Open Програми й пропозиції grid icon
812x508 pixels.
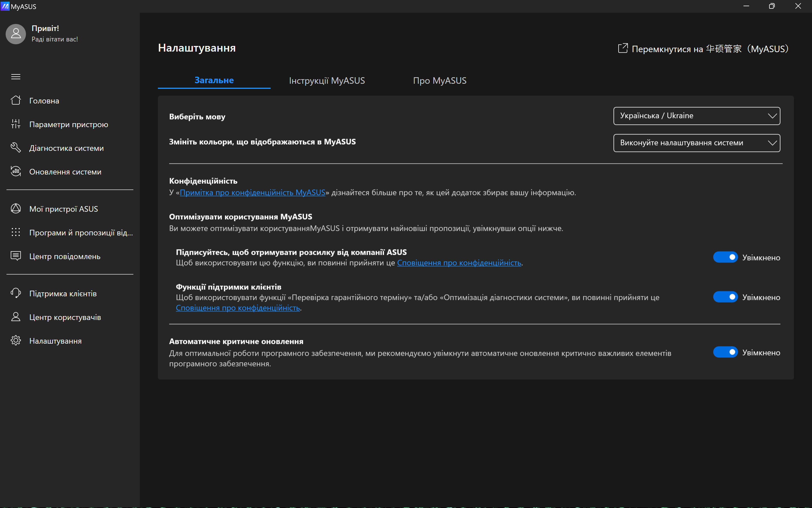(16, 233)
